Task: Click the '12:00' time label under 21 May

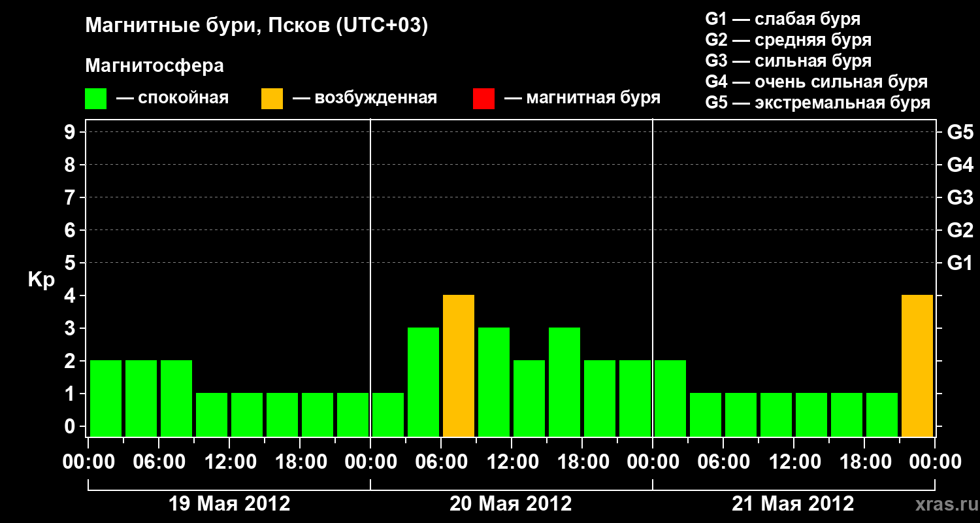Action: tap(794, 462)
